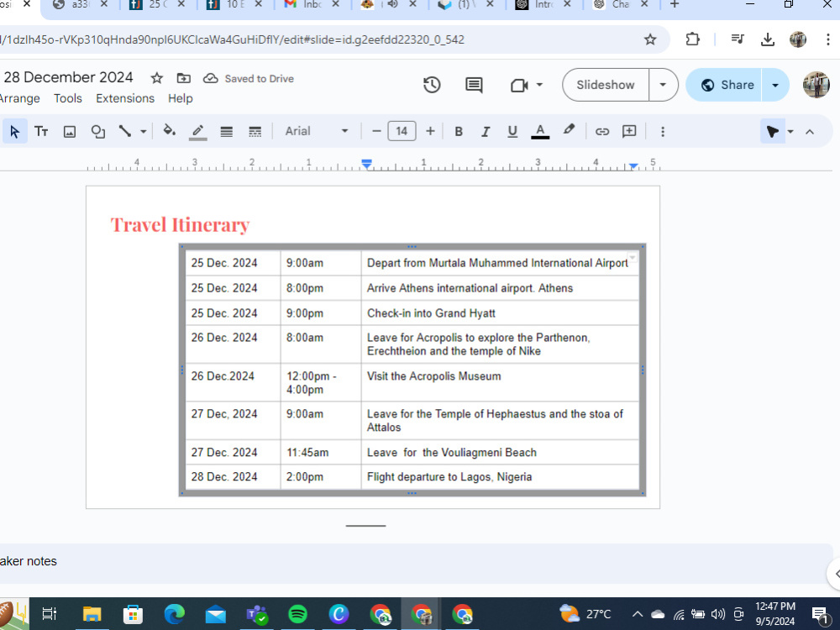Image resolution: width=840 pixels, height=630 pixels.
Task: Click the Share button
Action: tap(724, 85)
